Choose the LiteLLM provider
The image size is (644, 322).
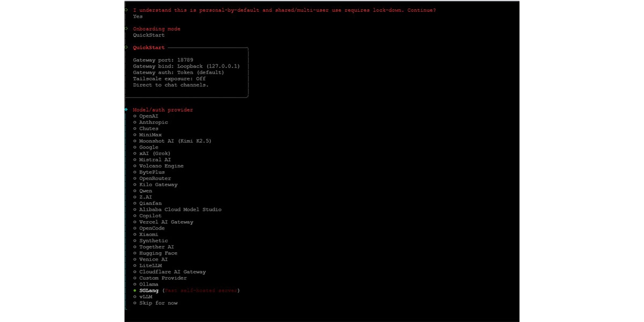(x=151, y=265)
